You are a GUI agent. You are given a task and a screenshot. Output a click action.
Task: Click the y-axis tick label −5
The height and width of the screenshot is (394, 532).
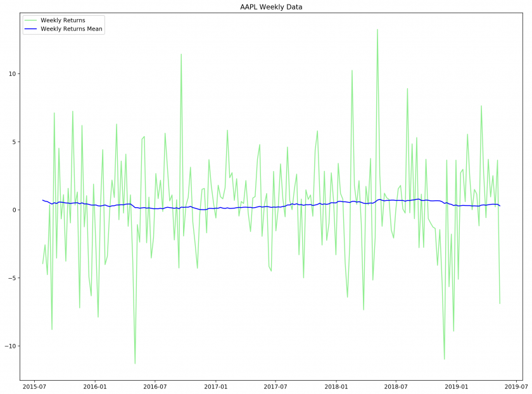click(11, 278)
